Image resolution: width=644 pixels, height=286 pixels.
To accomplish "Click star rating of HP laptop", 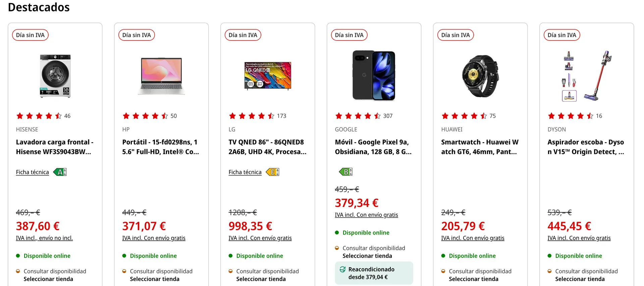I will [145, 116].
